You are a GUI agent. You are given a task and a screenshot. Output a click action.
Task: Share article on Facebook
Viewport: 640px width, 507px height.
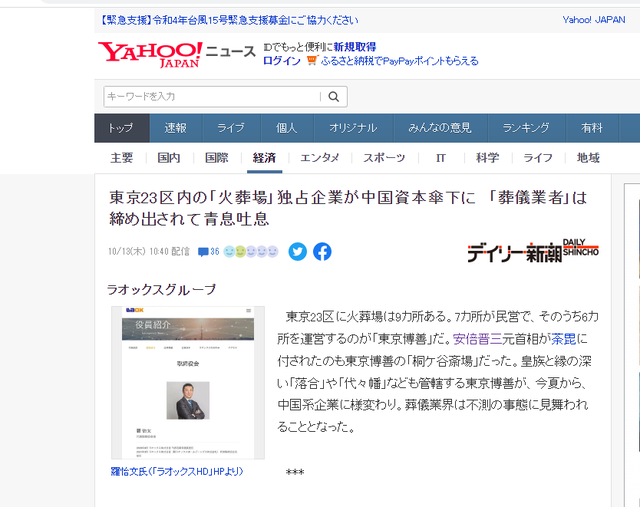tap(322, 251)
